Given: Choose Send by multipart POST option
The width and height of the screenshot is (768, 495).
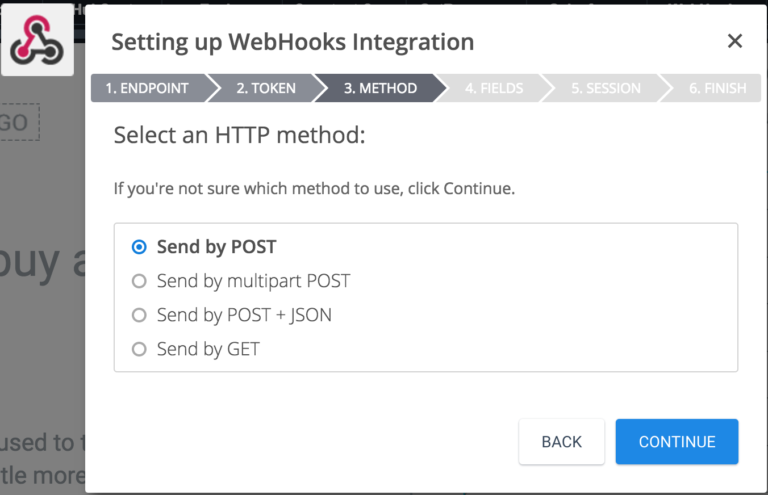Looking at the screenshot, I should pos(139,281).
